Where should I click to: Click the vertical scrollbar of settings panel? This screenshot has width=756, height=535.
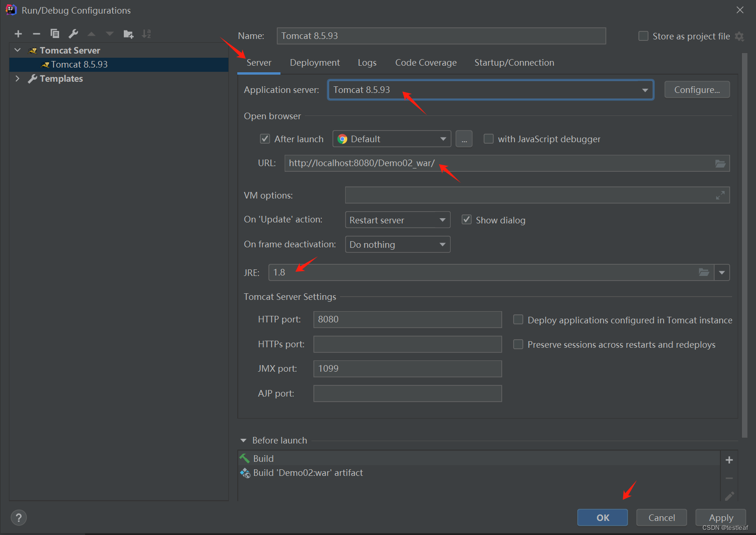coord(744,245)
